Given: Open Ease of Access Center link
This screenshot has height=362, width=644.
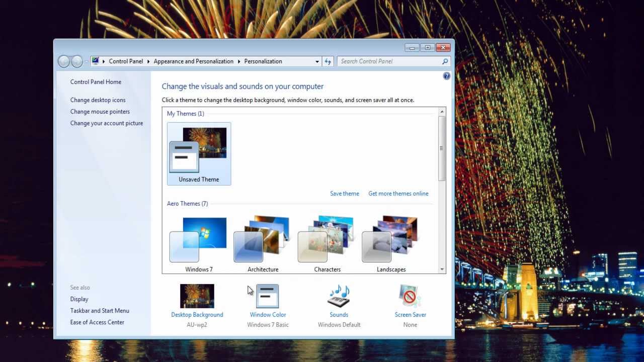Looking at the screenshot, I should [x=97, y=322].
